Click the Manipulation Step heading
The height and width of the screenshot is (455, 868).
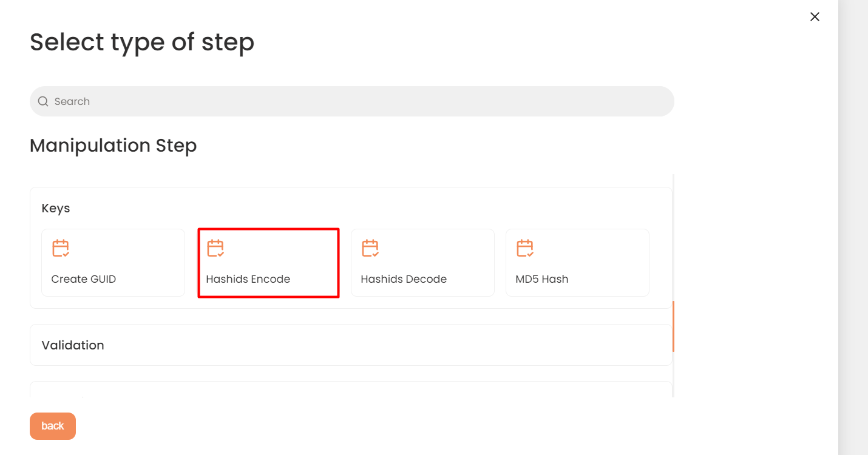(x=114, y=146)
